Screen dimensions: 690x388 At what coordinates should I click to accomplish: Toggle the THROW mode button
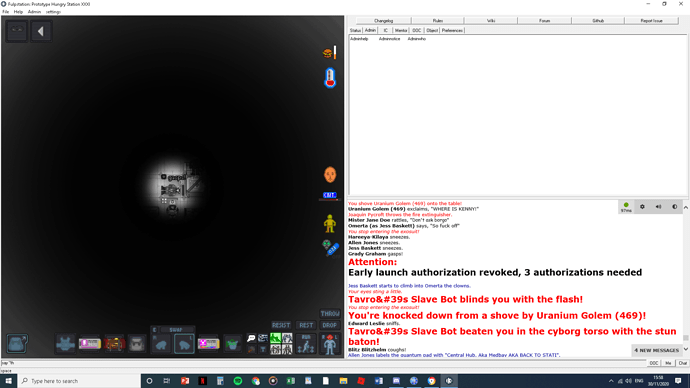click(x=330, y=314)
